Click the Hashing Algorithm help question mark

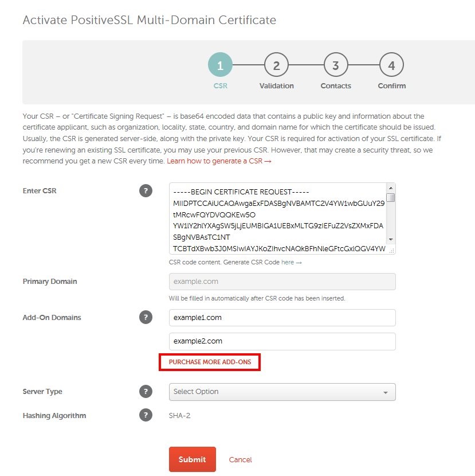point(146,415)
